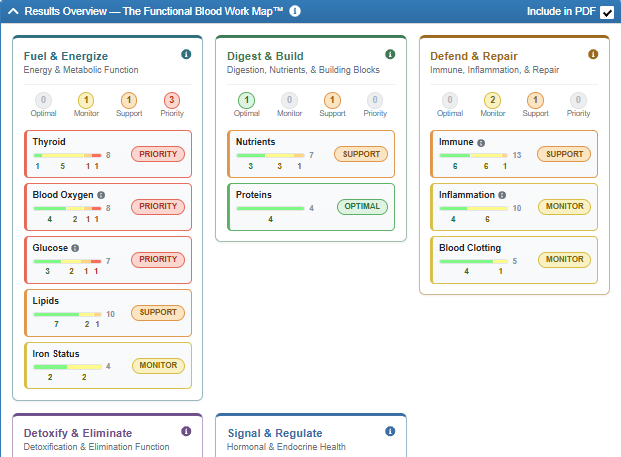Click the Thyroid PRIORITY badge

pyautogui.click(x=158, y=154)
